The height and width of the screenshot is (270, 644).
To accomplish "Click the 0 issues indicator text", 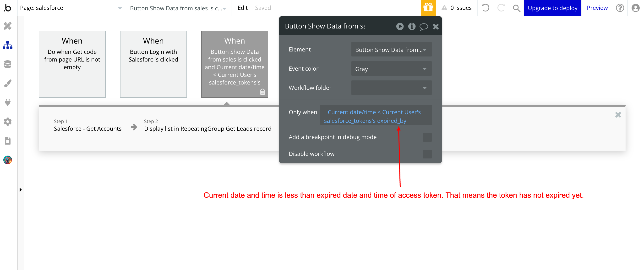I will click(x=461, y=8).
